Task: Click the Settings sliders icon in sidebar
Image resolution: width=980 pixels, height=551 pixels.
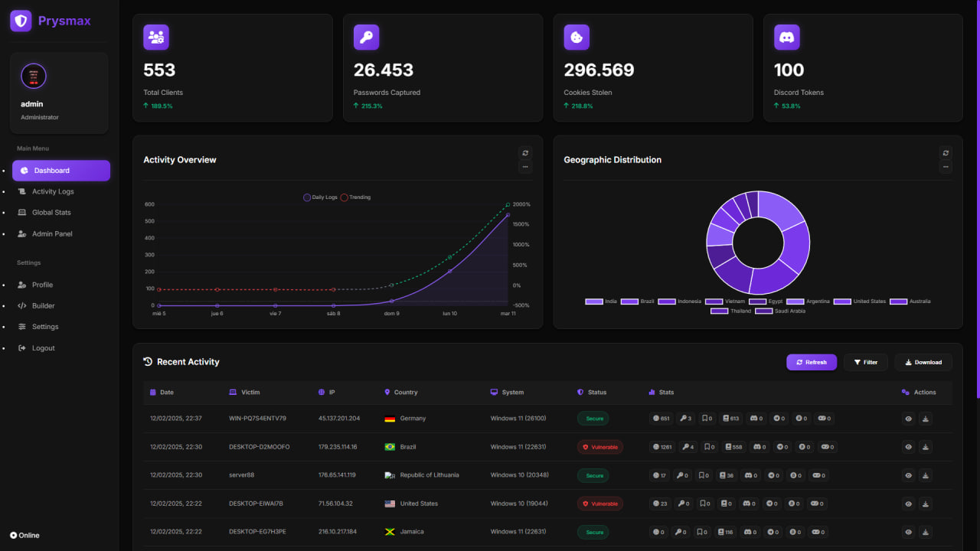Action: [x=22, y=327]
